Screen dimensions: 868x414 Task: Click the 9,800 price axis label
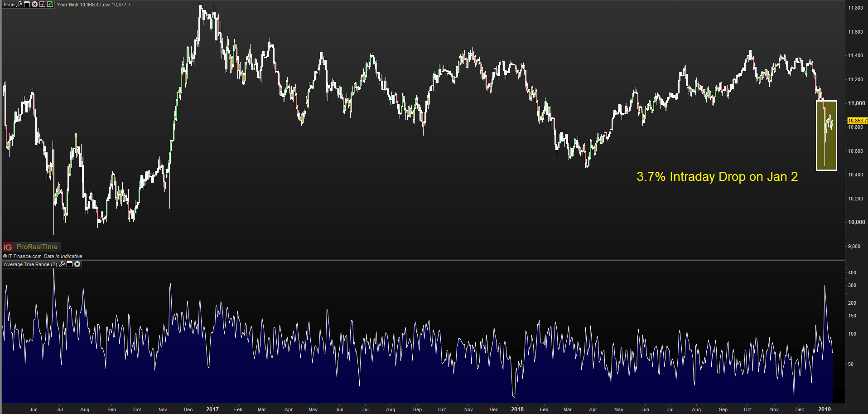[x=854, y=246]
